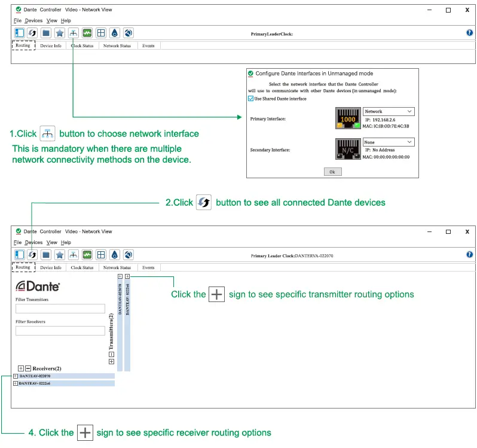Click globe icon in lower window toolbar

pyautogui.click(x=129, y=255)
